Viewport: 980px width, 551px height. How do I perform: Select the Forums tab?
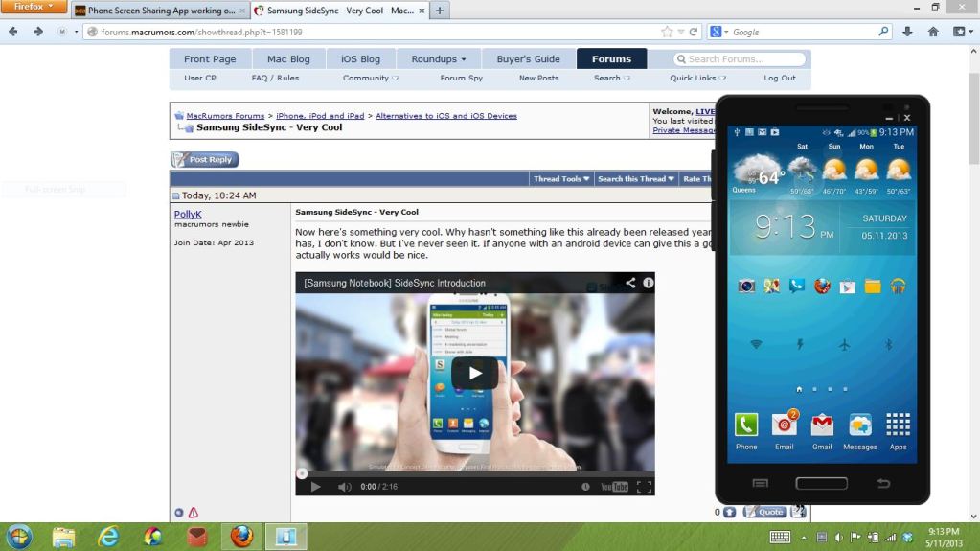coord(611,58)
